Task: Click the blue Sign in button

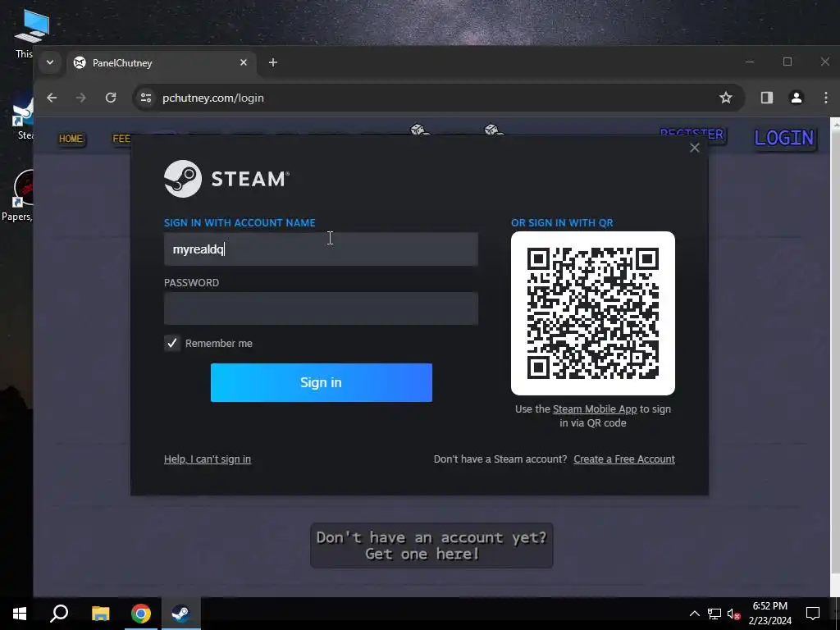Action: tap(321, 382)
